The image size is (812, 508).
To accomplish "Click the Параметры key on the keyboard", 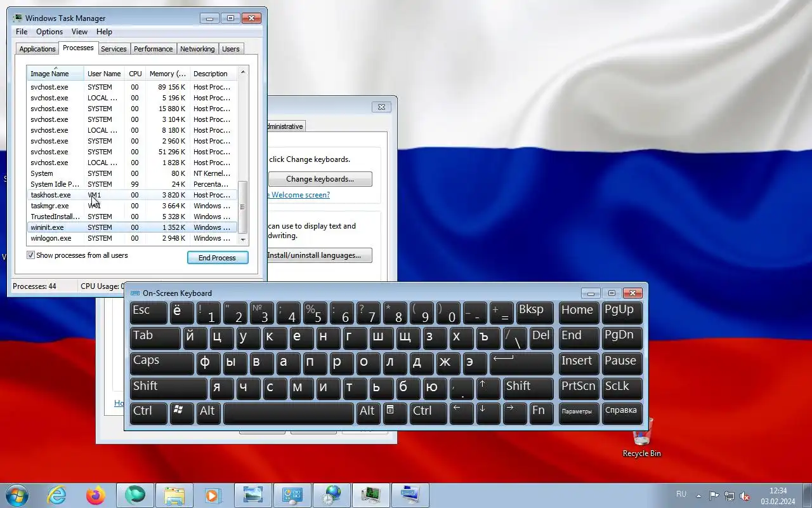I will (x=579, y=413).
